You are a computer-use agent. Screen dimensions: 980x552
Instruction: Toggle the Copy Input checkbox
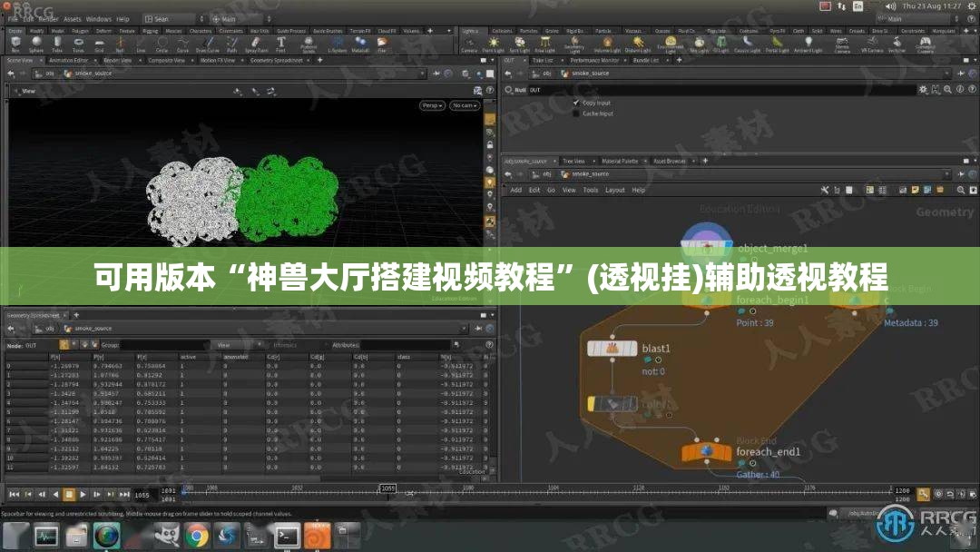point(576,103)
